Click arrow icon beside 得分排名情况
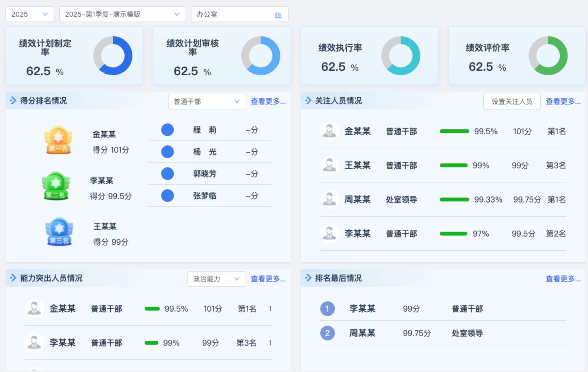Screen dimensions: 588x372 point(13,100)
